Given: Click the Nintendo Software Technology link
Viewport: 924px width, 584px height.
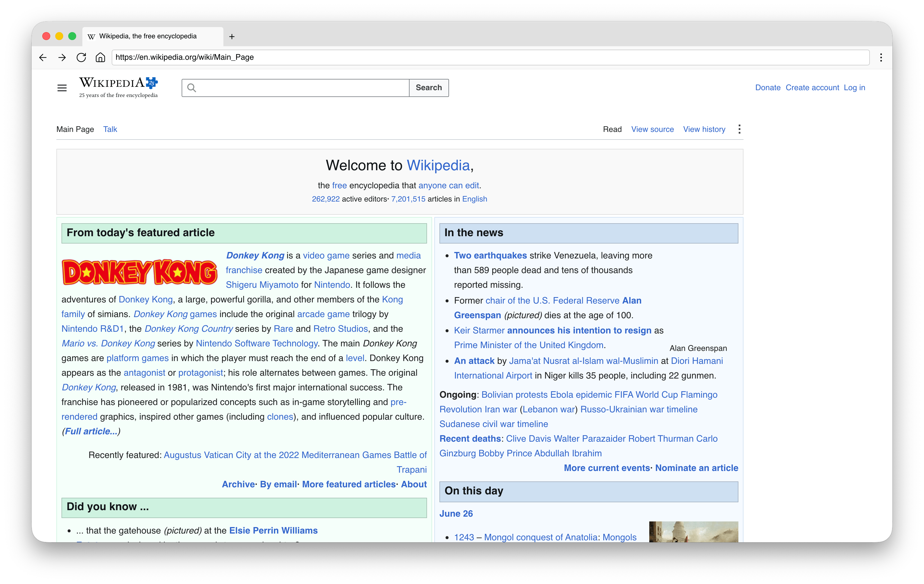Looking at the screenshot, I should pos(257,344).
